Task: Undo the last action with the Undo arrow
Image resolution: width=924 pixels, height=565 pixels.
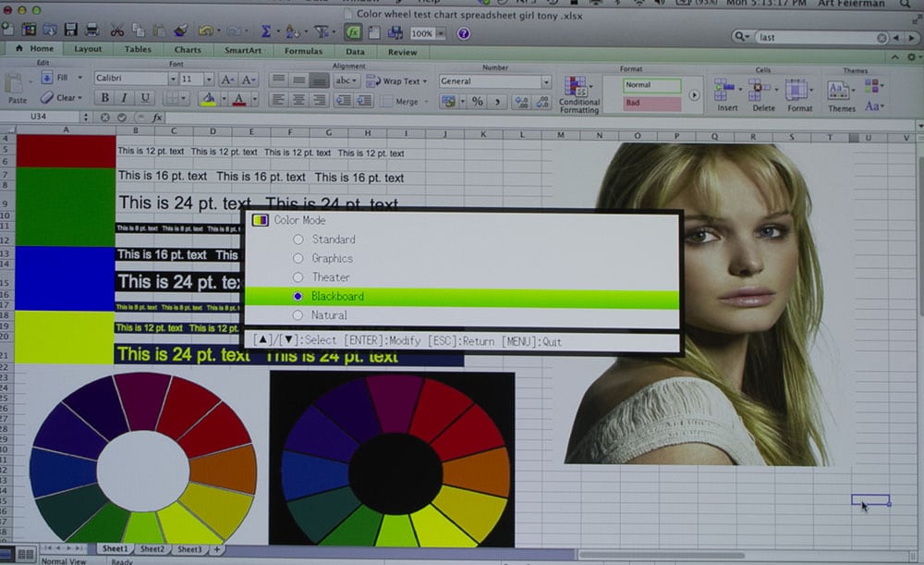Action: (x=205, y=31)
